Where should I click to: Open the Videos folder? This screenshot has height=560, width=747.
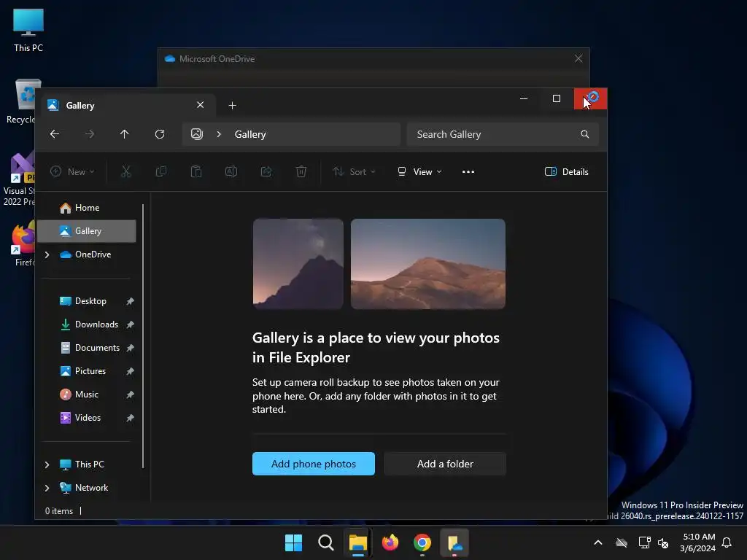(x=86, y=418)
